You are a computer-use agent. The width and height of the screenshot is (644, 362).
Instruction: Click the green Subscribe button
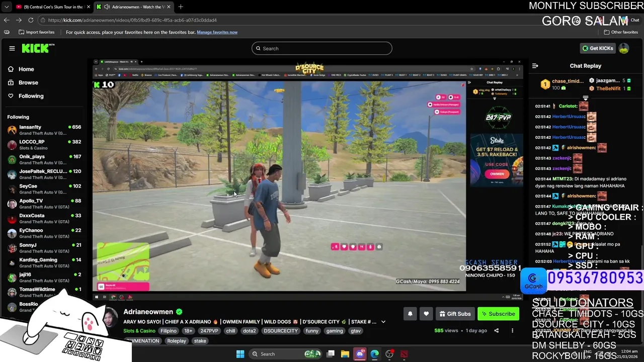[498, 314]
